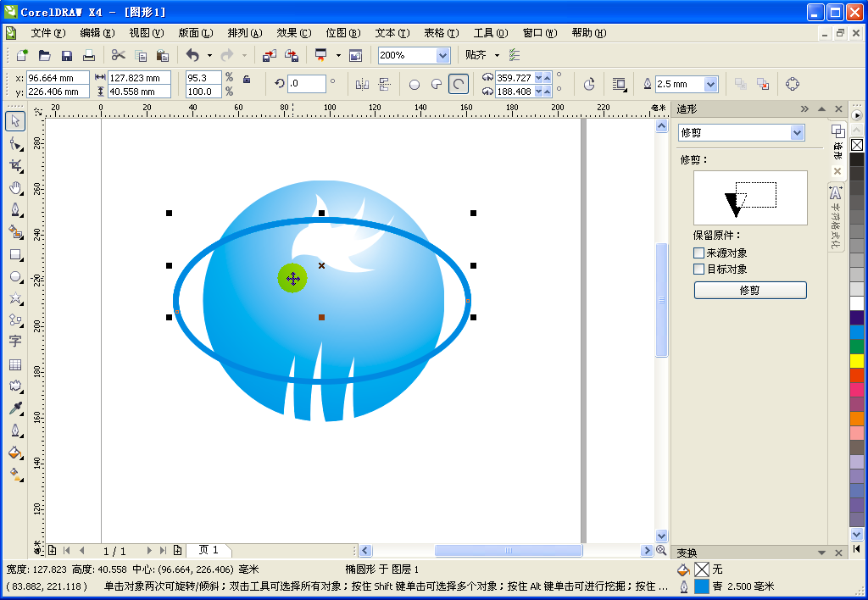
Task: Open the zoom navigator at scrollbar corner
Action: (661, 550)
